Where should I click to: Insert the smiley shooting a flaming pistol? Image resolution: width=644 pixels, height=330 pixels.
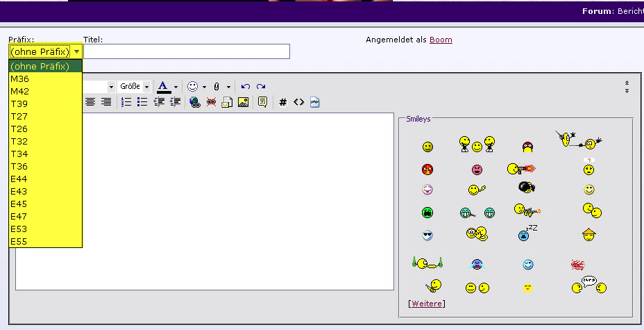point(522,169)
